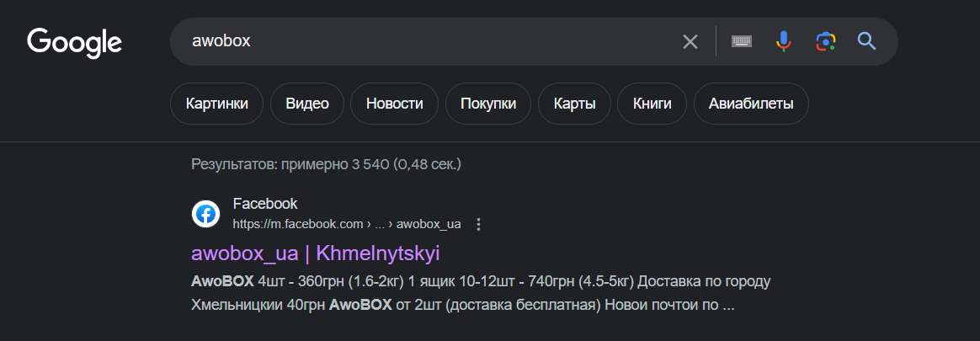Open the awobox_ua | Khmelnytskyi result link
The image size is (980, 341).
tap(316, 253)
